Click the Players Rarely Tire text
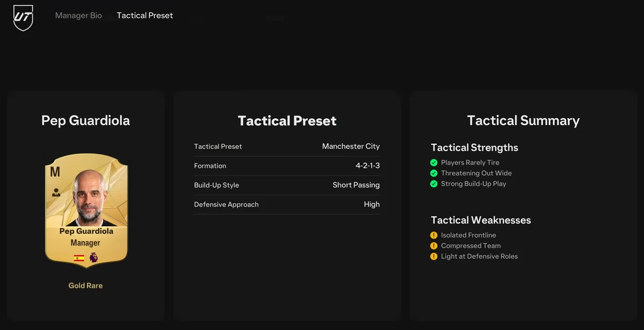The image size is (644, 330). tap(470, 162)
